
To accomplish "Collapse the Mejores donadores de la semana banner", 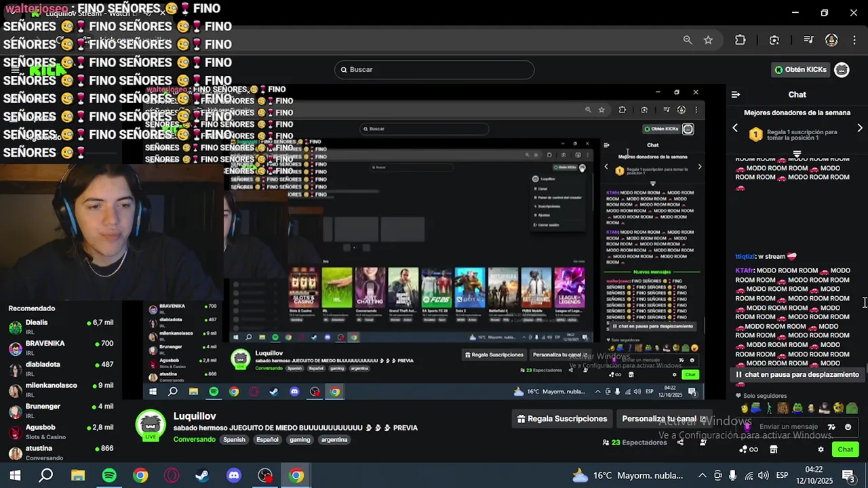I will (797, 154).
